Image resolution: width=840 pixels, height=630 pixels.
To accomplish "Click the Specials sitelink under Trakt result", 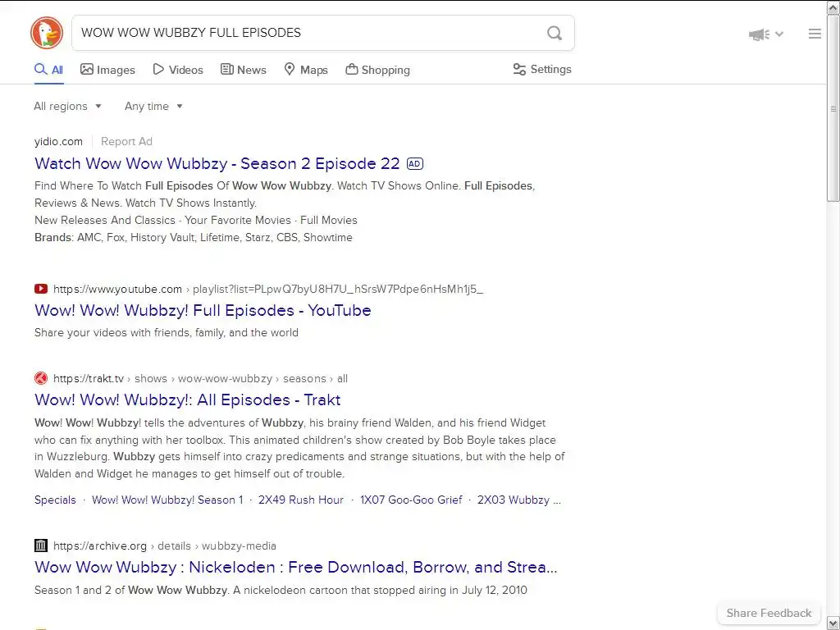I will pos(55,500).
